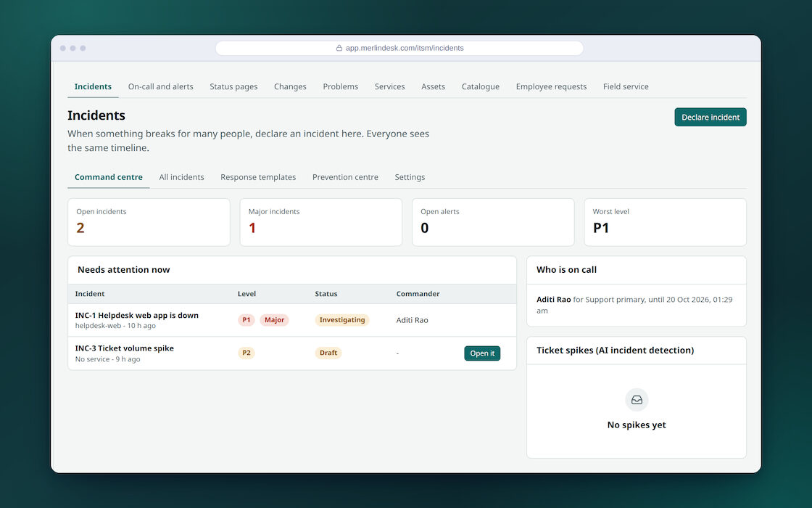Click Open it for INC-3
Viewport: 812px width, 508px height.
click(x=482, y=353)
